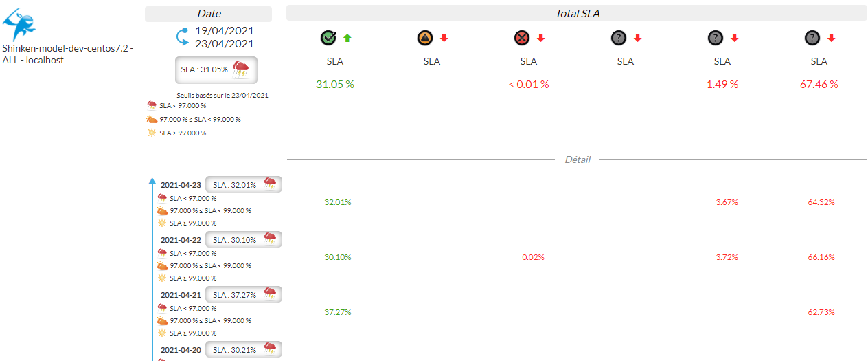Viewport: 868px width, 361px height.
Task: Click the orange warning status icon
Action: pos(425,38)
